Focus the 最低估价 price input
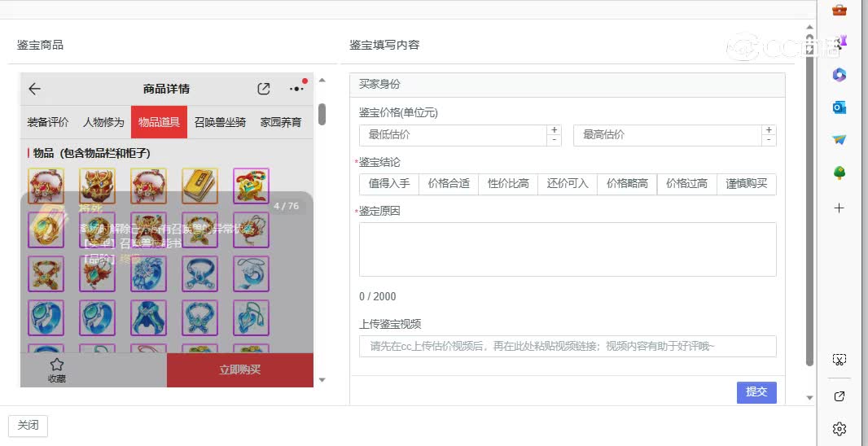The height and width of the screenshot is (446, 868). (453, 136)
